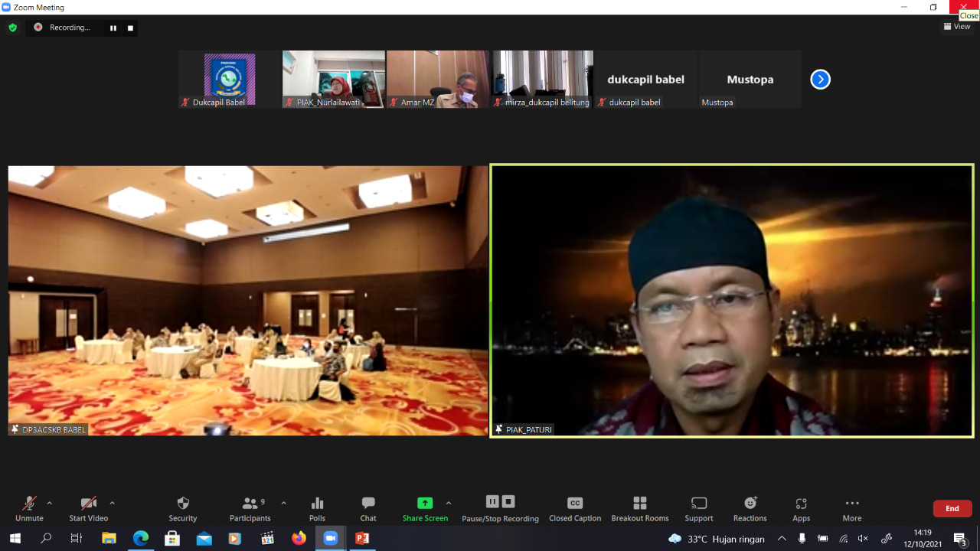Pause the recording in top indicator
Viewport: 980px width, 551px height.
(x=113, y=28)
